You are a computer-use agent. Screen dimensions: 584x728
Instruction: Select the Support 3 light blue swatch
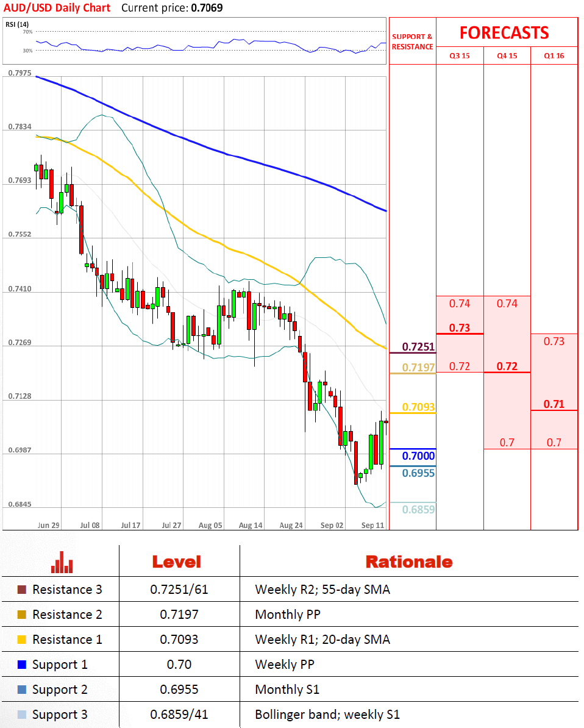(x=22, y=715)
